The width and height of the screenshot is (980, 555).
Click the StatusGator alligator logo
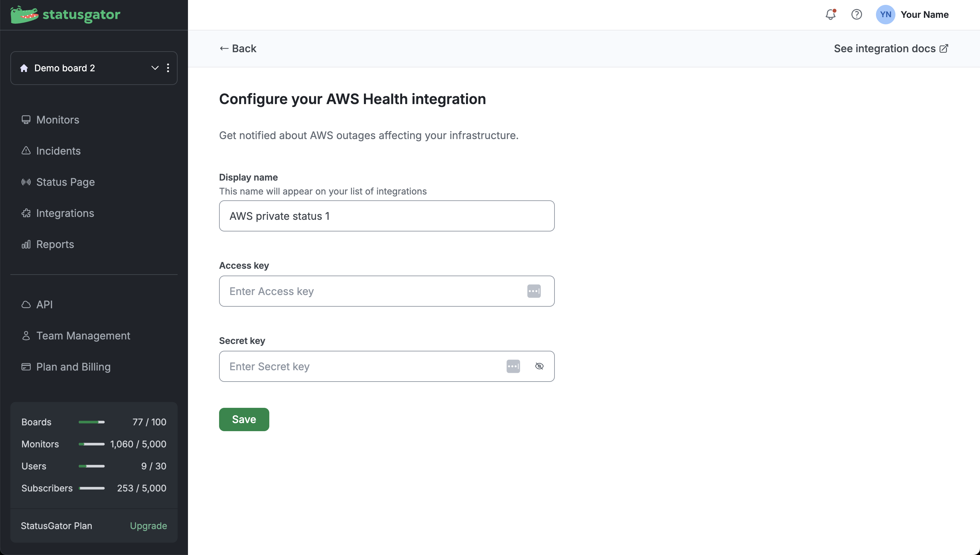[x=24, y=15]
